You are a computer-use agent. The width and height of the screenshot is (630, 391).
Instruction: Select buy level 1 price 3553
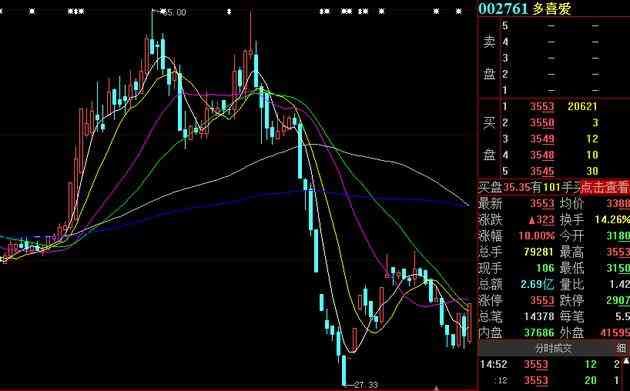click(542, 106)
